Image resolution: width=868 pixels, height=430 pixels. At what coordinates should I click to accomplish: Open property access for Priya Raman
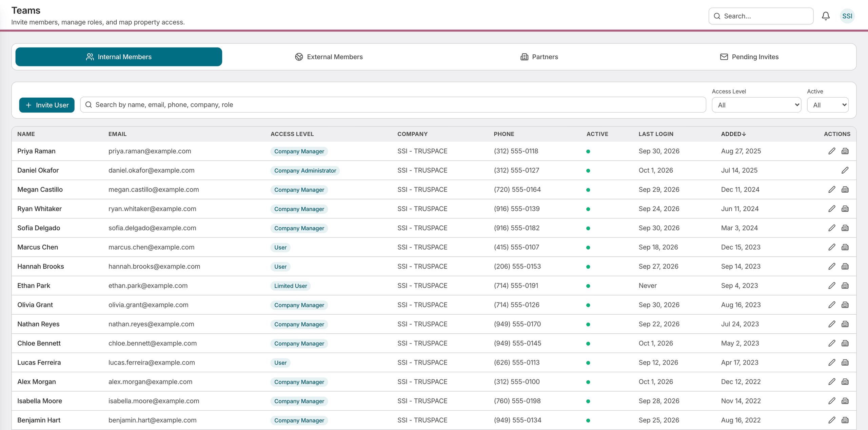[x=845, y=151]
